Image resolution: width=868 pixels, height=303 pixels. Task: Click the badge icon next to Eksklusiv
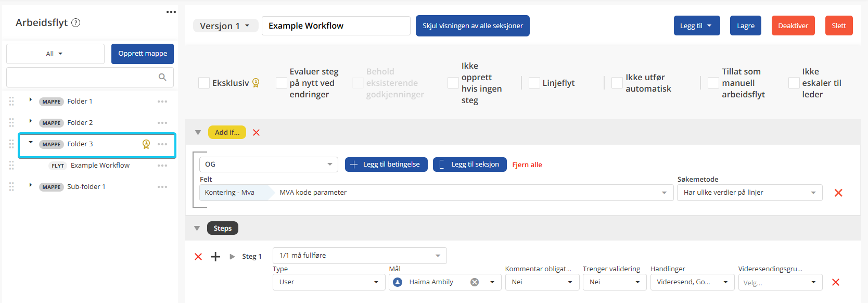(256, 83)
